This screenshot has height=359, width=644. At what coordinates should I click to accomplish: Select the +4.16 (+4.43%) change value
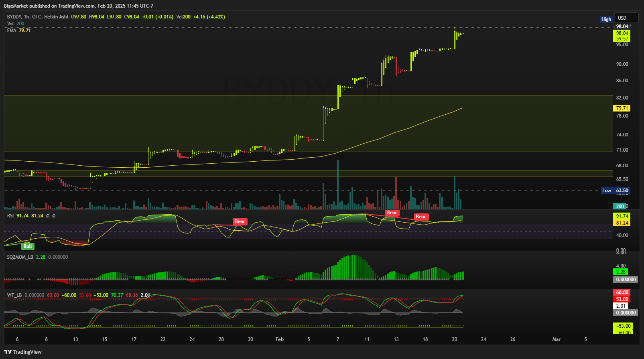[209, 17]
